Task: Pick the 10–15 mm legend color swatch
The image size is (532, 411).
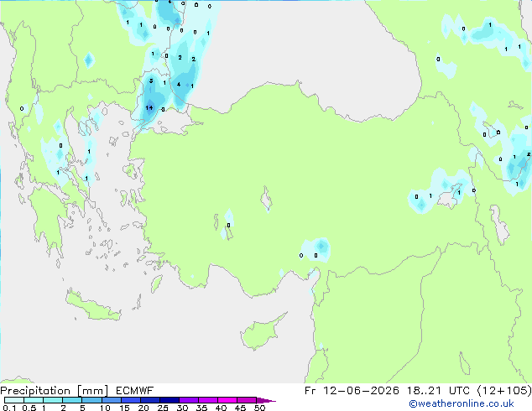Action: tap(111, 400)
